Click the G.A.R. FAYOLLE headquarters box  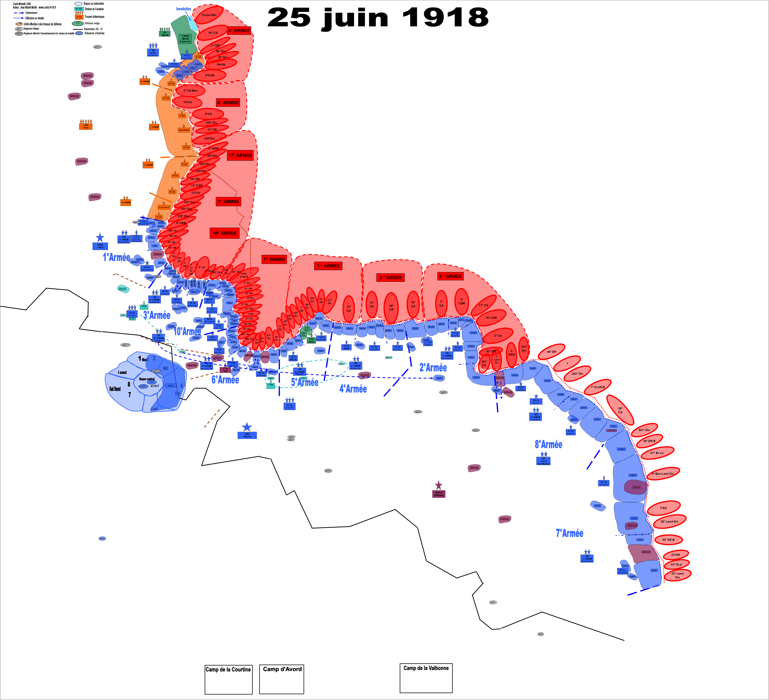(x=132, y=314)
